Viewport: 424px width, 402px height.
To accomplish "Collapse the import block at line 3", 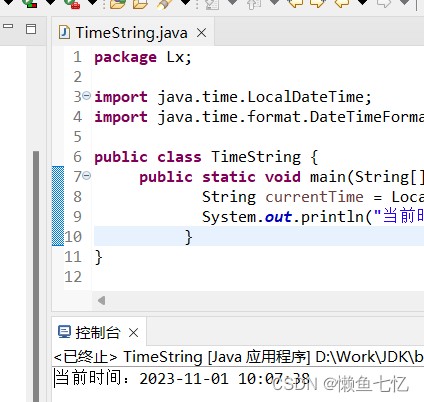I will pyautogui.click(x=86, y=96).
